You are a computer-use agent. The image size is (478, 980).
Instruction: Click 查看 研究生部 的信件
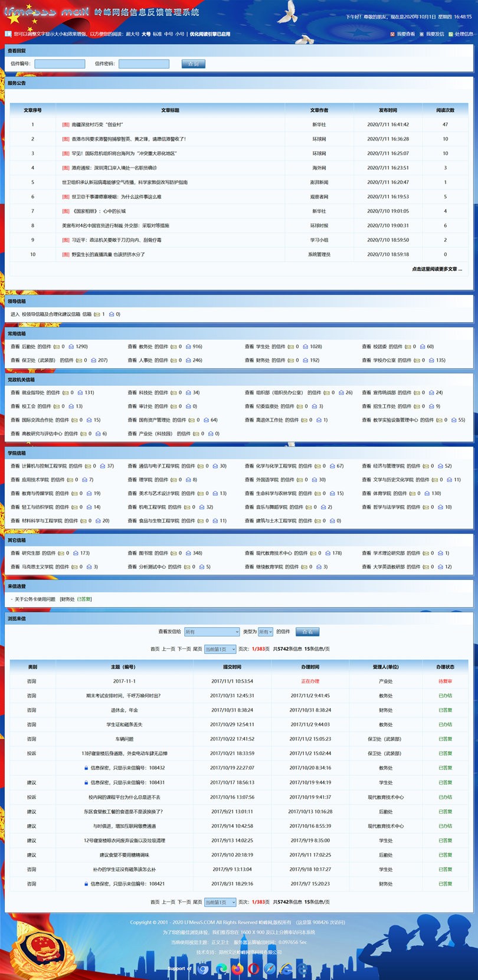(33, 553)
